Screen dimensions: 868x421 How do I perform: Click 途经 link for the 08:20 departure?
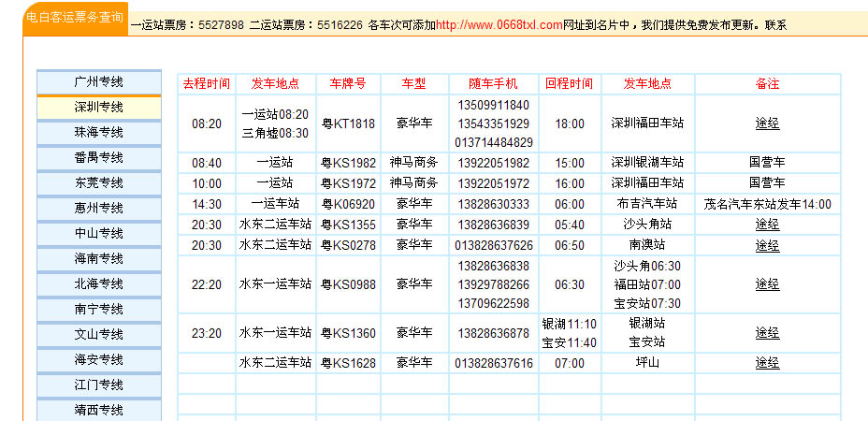point(767,123)
